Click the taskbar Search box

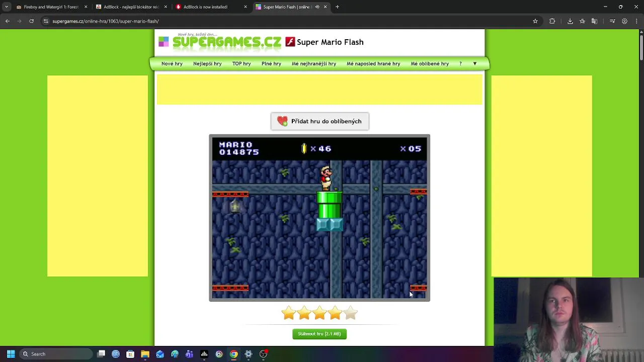pyautogui.click(x=56, y=354)
